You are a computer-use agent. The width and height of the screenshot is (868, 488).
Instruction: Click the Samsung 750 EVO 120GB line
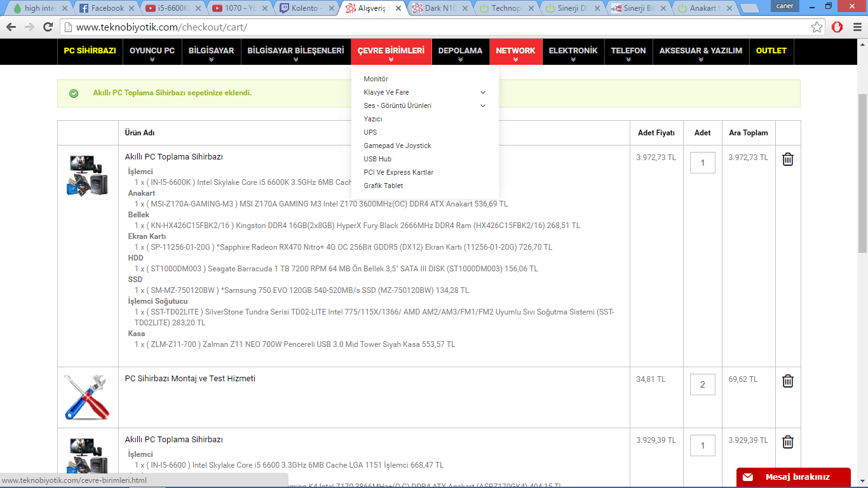[302, 290]
